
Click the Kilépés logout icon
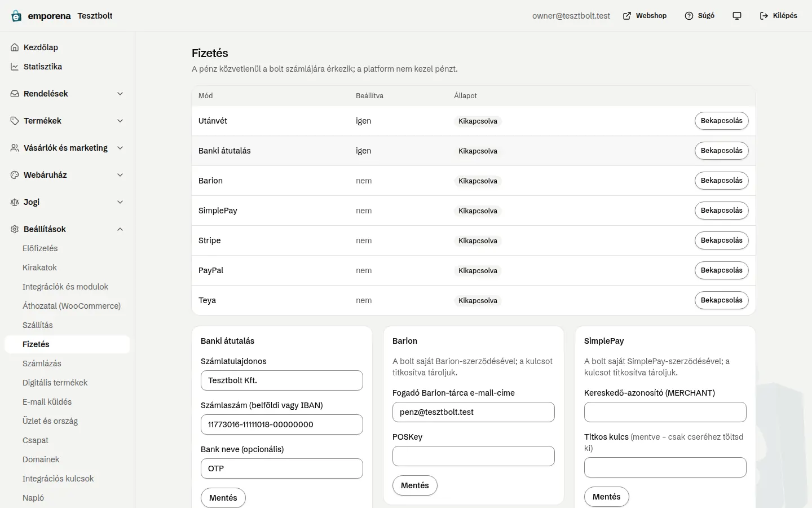[x=764, y=16]
